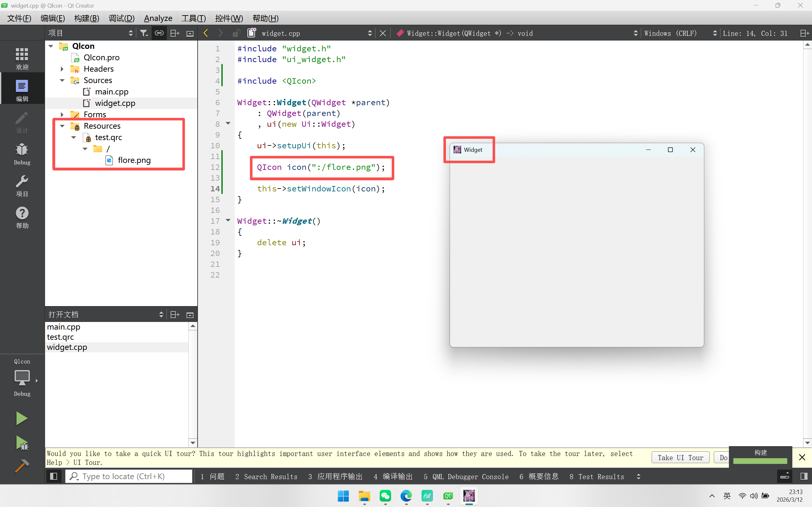Open the Analyze menu

pyautogui.click(x=158, y=18)
